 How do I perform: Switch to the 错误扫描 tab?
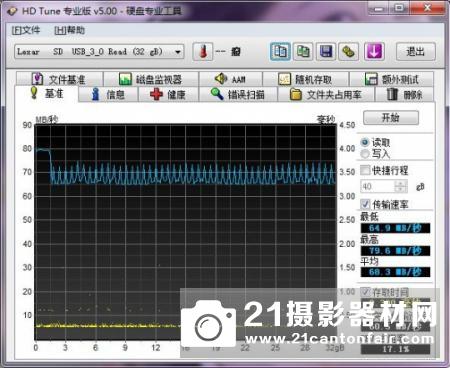pos(238,95)
